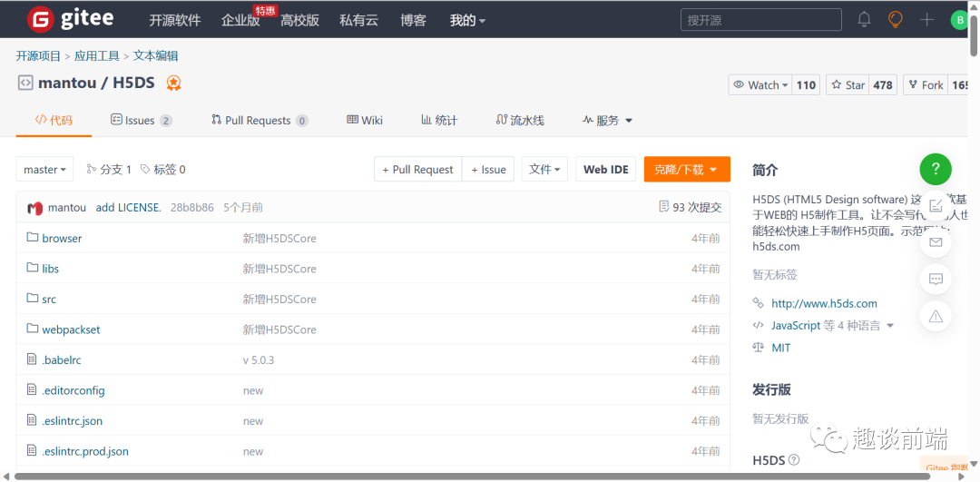Click the 28b8b86 commit hash

pos(191,208)
